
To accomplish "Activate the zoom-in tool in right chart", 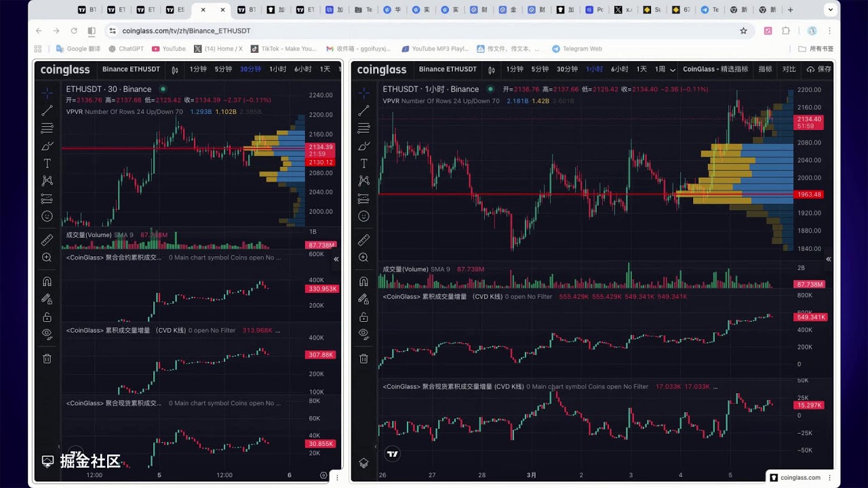I will coord(363,258).
